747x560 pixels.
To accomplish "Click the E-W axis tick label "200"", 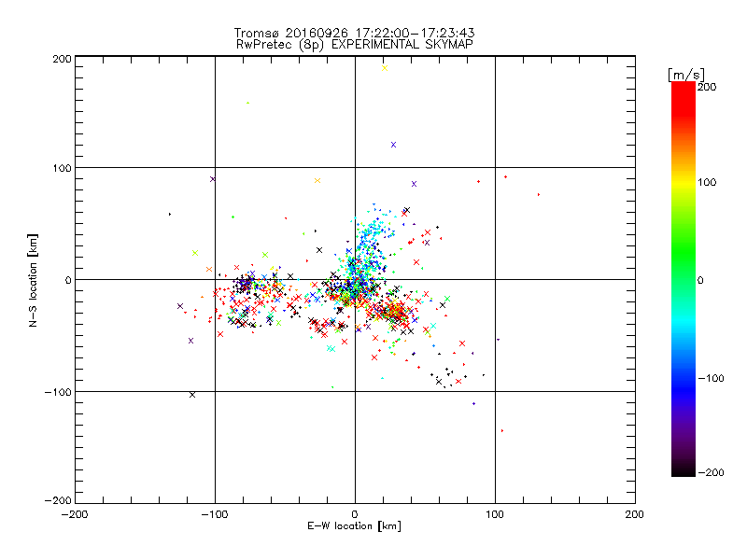I will coord(635,514).
